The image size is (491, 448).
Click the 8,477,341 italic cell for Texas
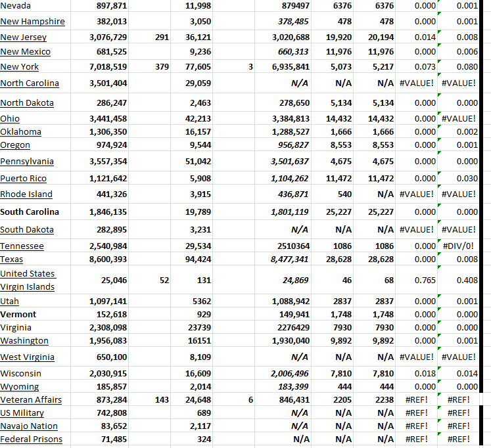(x=290, y=259)
